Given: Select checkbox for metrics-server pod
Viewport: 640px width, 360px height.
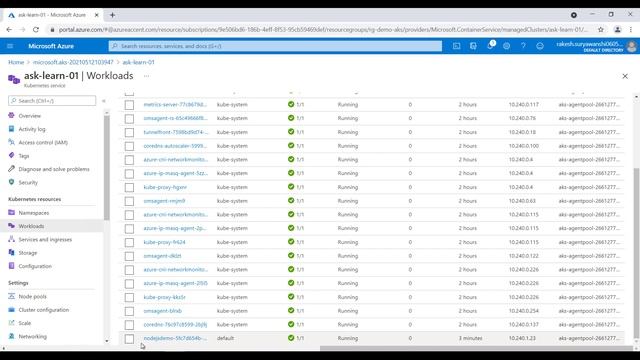Looking at the screenshot, I should click(x=129, y=105).
